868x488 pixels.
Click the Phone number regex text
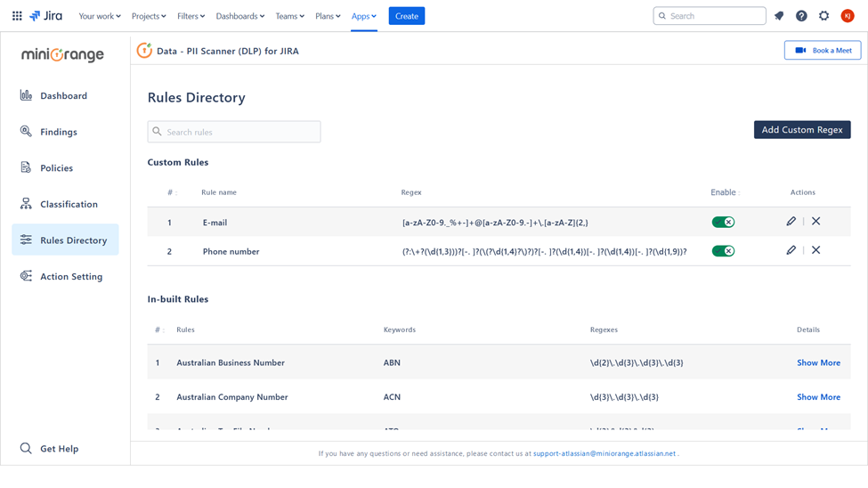544,251
